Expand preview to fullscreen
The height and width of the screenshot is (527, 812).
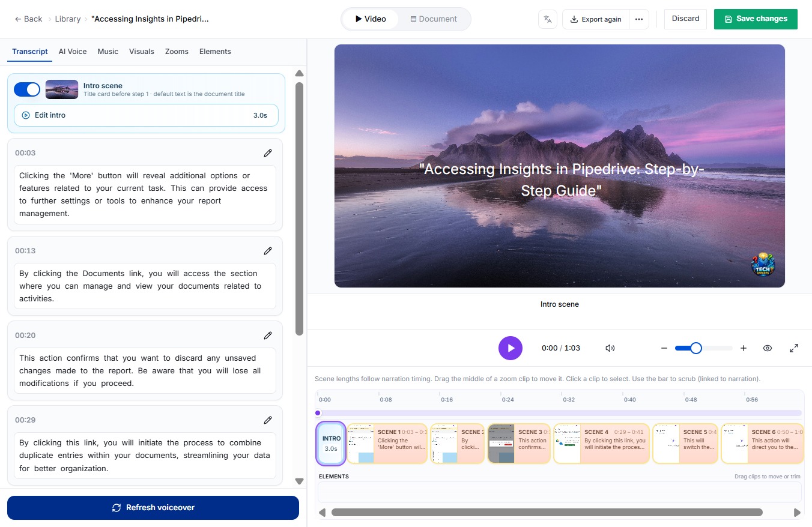coord(794,348)
